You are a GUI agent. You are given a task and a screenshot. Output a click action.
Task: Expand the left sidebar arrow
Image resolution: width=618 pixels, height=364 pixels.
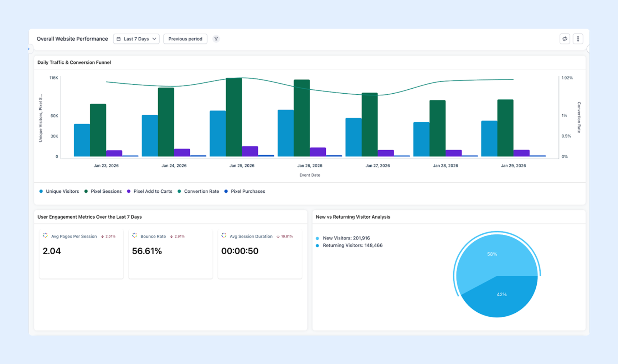click(x=29, y=49)
